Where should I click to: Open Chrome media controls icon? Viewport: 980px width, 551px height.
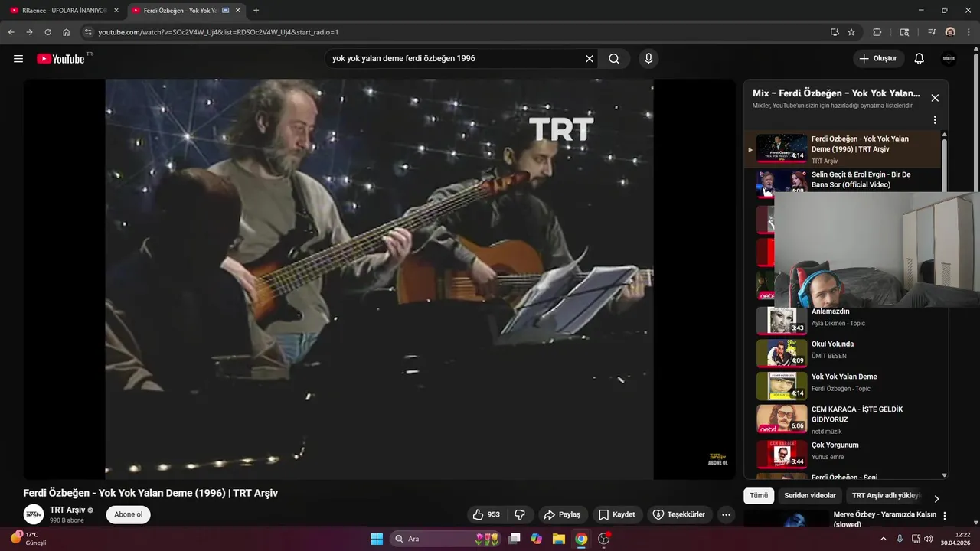932,32
